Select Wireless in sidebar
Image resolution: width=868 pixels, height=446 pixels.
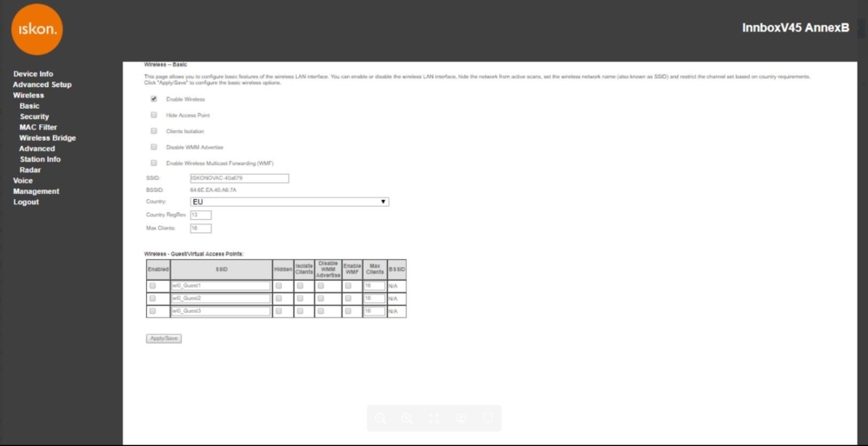pos(28,95)
